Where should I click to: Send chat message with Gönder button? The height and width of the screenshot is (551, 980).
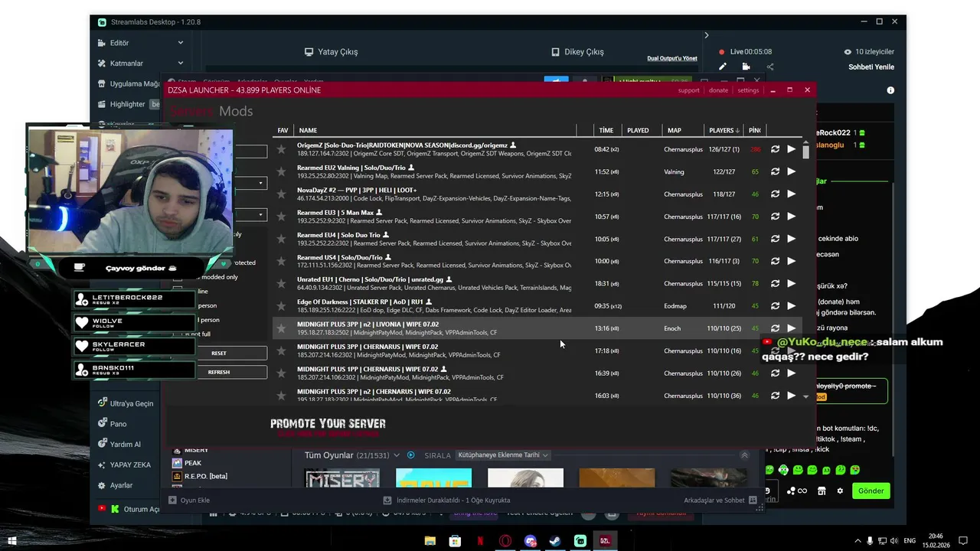[x=871, y=491]
